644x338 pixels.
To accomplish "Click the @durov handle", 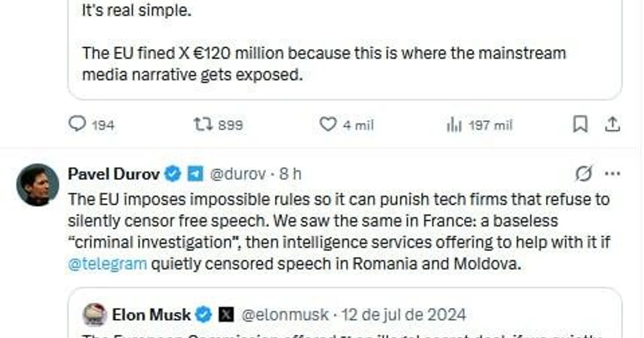I will pos(237,174).
